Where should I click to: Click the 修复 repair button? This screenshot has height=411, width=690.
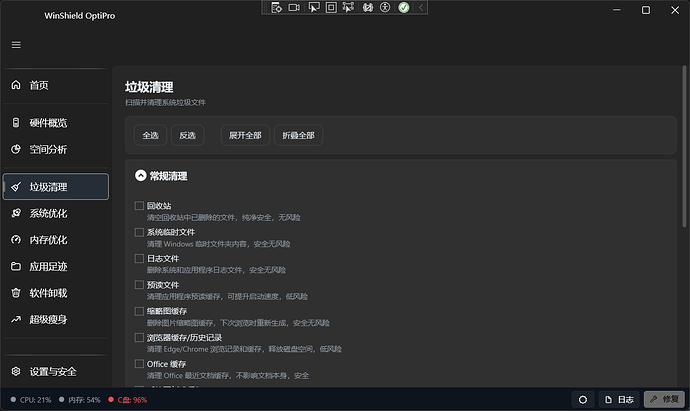[664, 400]
